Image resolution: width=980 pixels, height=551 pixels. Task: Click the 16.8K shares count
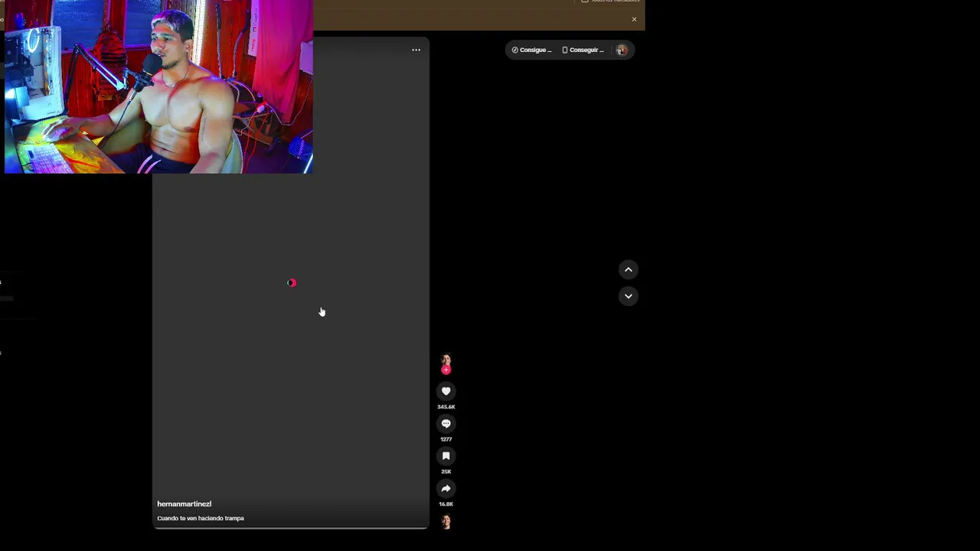pos(446,504)
